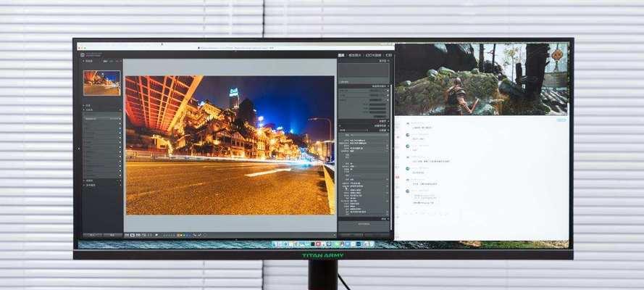644x290 pixels.
Task: Open the Develop module tab
Action: pyautogui.click(x=355, y=54)
